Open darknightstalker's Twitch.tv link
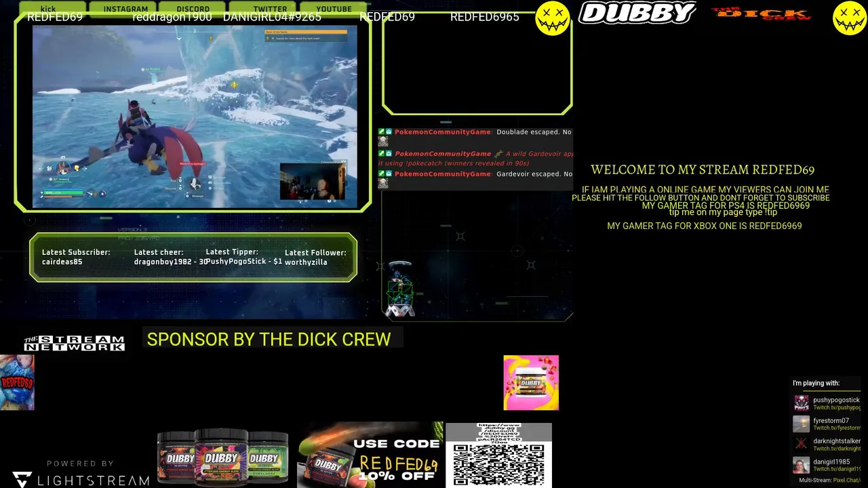 [x=837, y=449]
